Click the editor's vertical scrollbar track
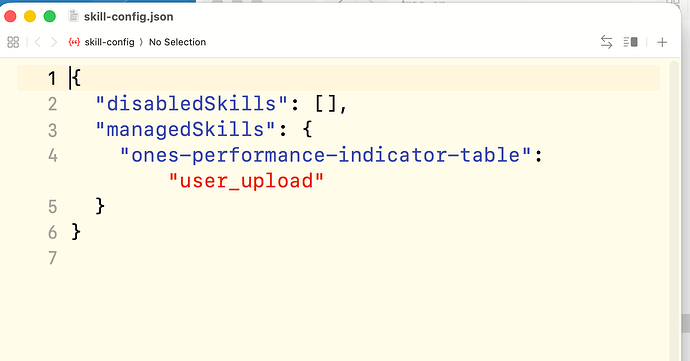Viewport: 690px width, 361px height. click(x=674, y=210)
